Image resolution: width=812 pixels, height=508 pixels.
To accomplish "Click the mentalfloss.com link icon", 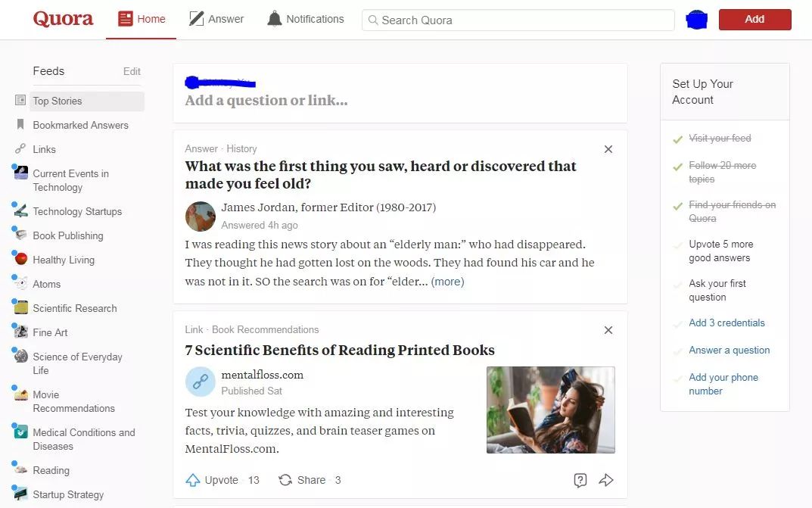I will point(201,382).
